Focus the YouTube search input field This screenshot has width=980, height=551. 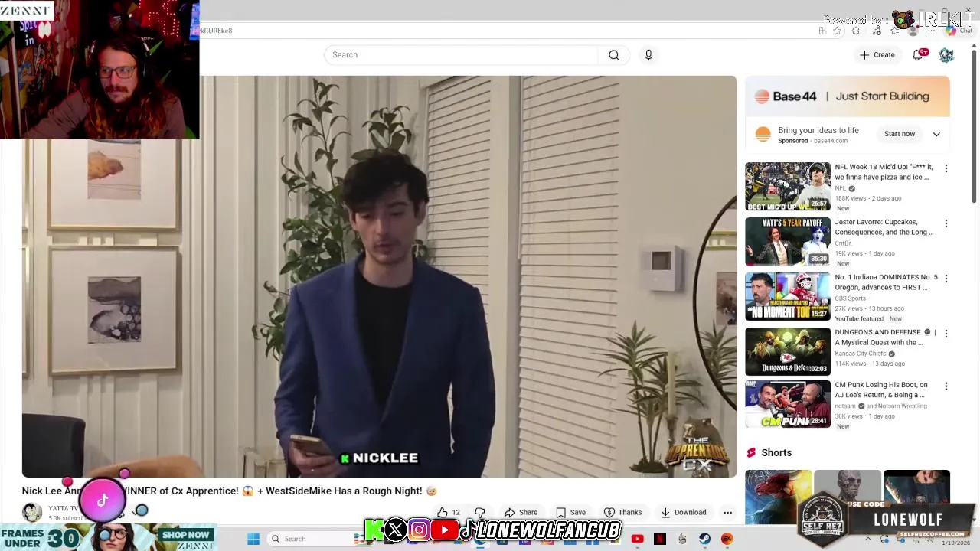click(x=461, y=55)
